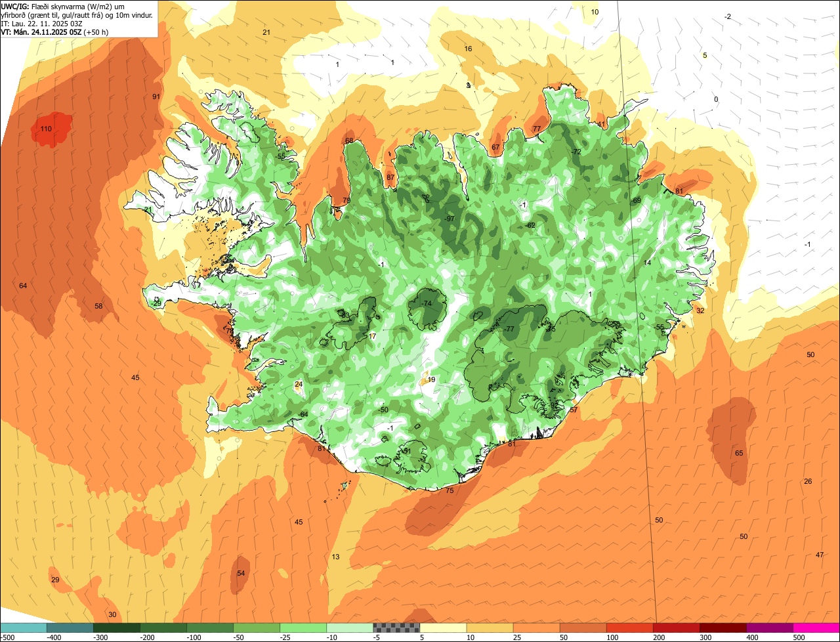Click the "58" flux value on the map
The image size is (840, 642).
pos(98,306)
